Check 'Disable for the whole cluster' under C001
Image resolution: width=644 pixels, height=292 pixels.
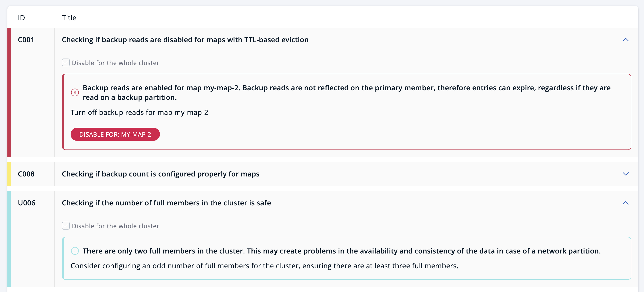pyautogui.click(x=66, y=62)
